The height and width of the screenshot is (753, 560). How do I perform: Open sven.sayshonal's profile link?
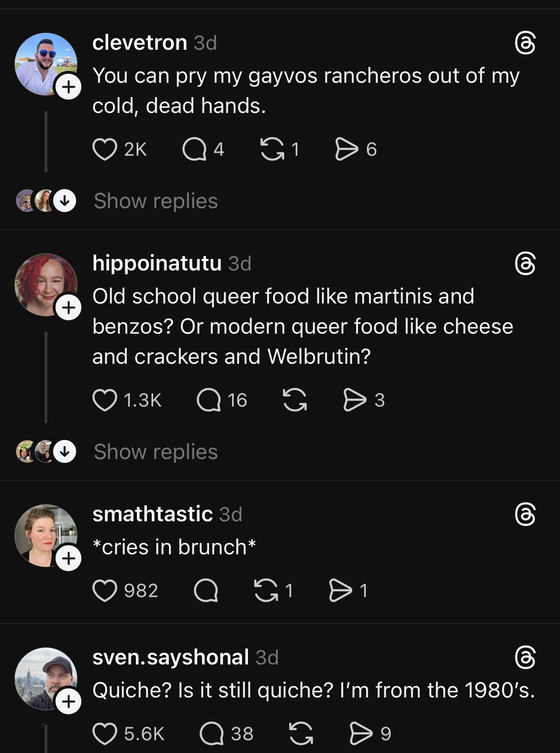170,657
